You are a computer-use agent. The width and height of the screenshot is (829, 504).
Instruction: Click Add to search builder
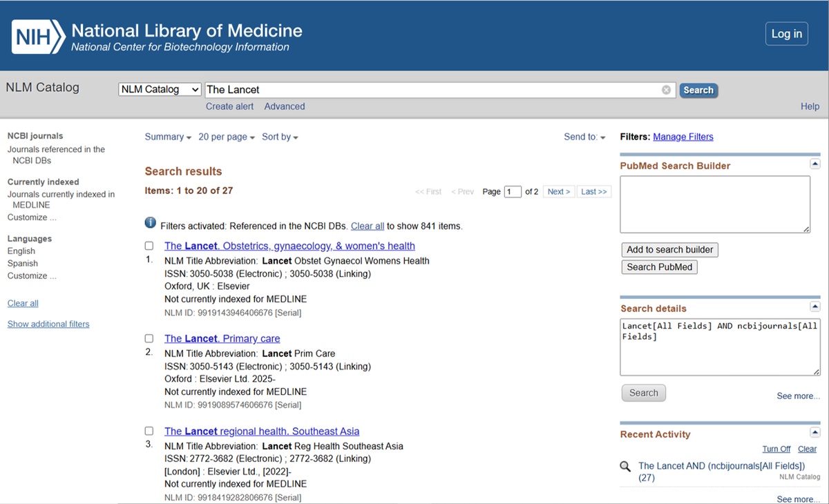click(669, 249)
